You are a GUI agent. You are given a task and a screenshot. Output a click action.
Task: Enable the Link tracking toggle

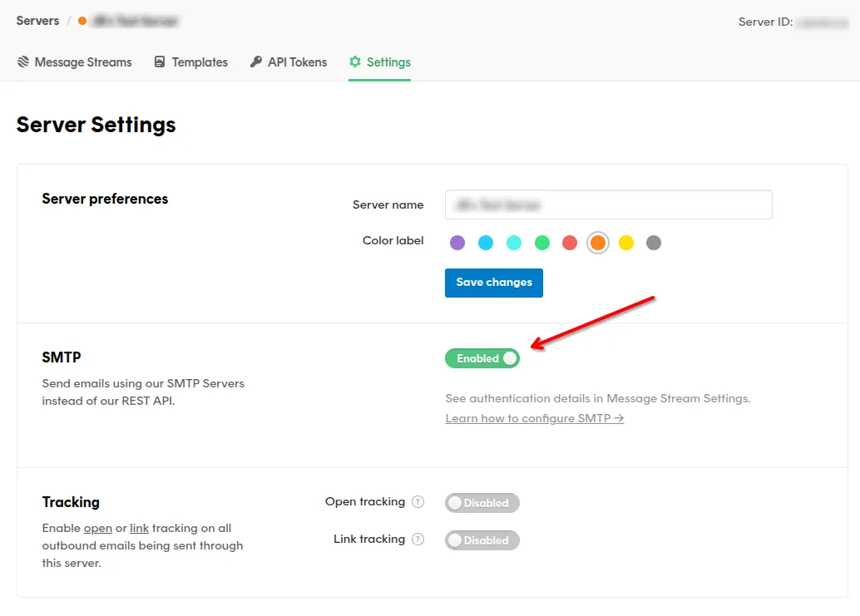[x=482, y=540]
